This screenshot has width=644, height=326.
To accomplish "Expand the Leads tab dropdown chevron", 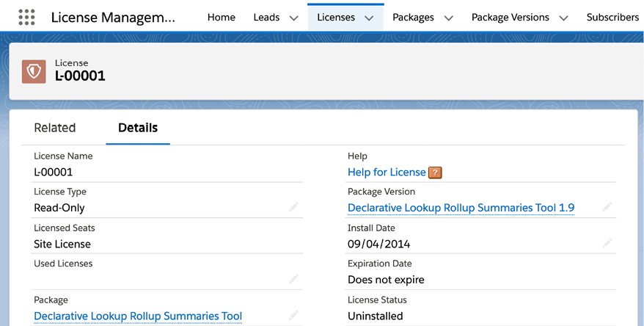I will [293, 18].
